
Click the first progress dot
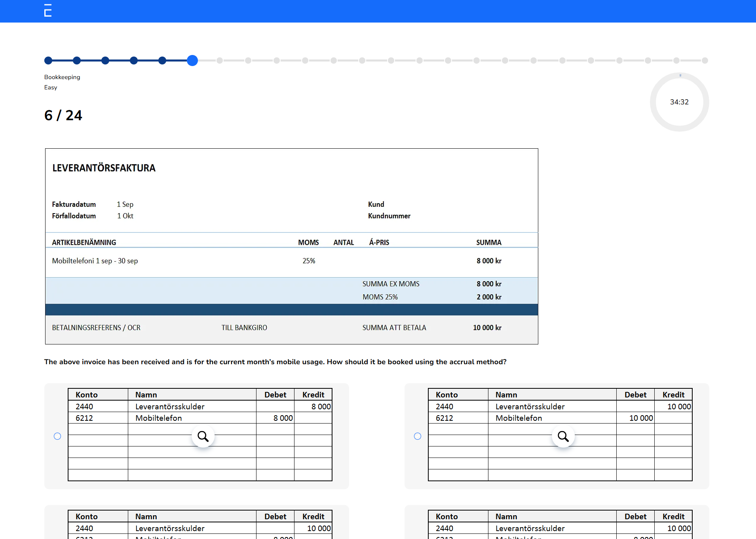(48, 61)
